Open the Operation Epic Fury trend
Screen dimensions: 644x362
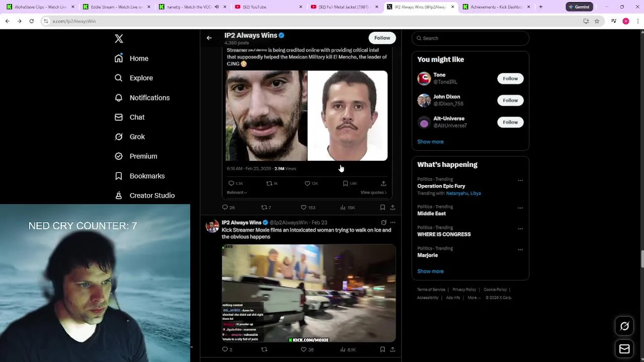[x=441, y=186]
